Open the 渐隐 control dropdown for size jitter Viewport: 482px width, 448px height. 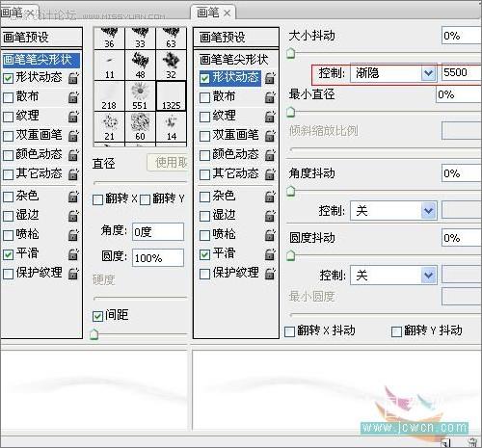click(393, 73)
